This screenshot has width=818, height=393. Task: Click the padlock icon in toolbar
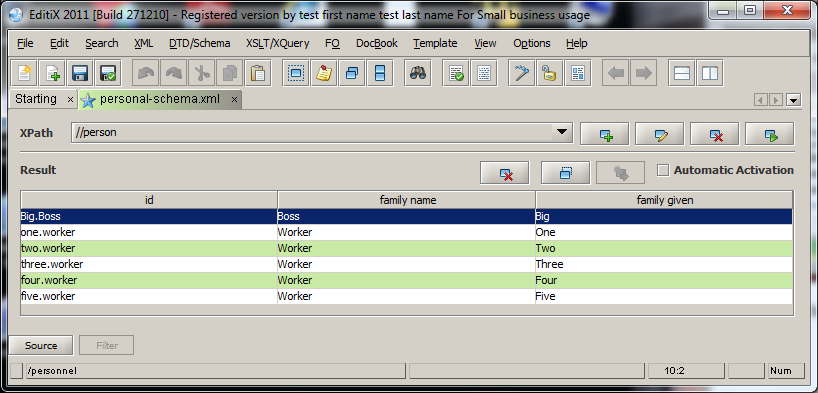[550, 73]
